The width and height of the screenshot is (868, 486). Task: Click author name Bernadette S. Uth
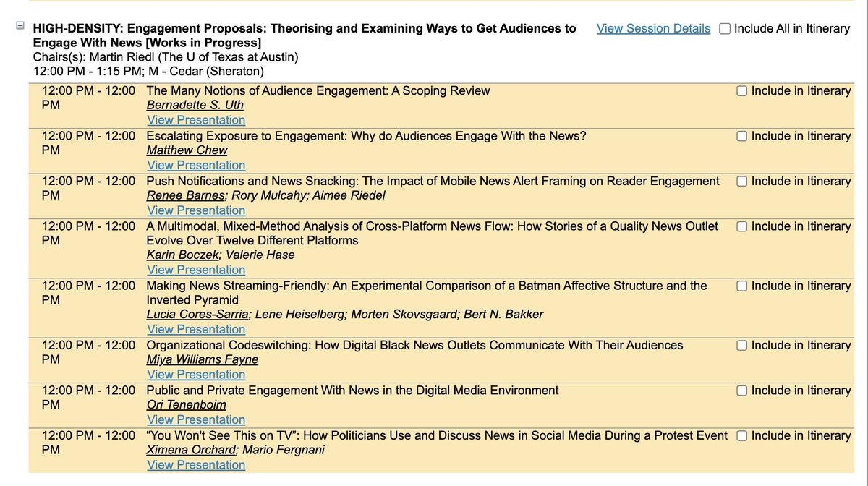click(196, 105)
